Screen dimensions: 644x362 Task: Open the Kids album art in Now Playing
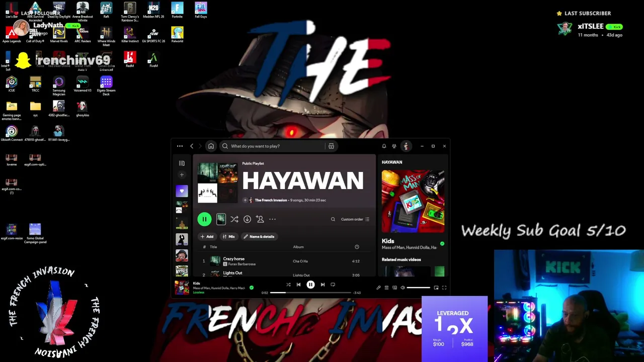pos(413,201)
